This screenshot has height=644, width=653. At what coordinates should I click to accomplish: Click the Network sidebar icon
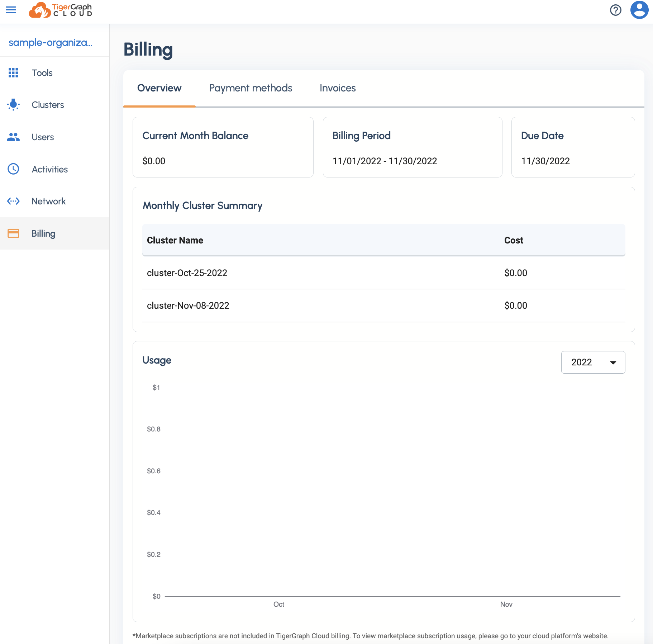click(x=13, y=201)
